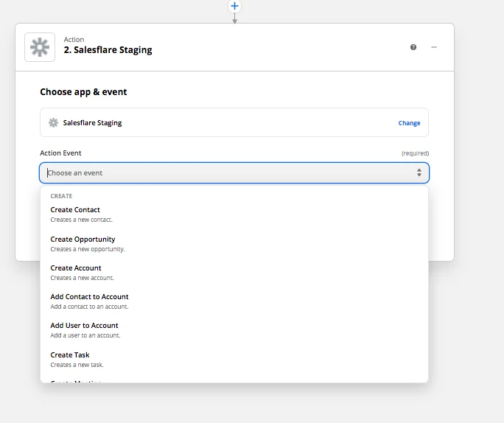
Task: Focus the Choose an event input field
Action: 234,173
